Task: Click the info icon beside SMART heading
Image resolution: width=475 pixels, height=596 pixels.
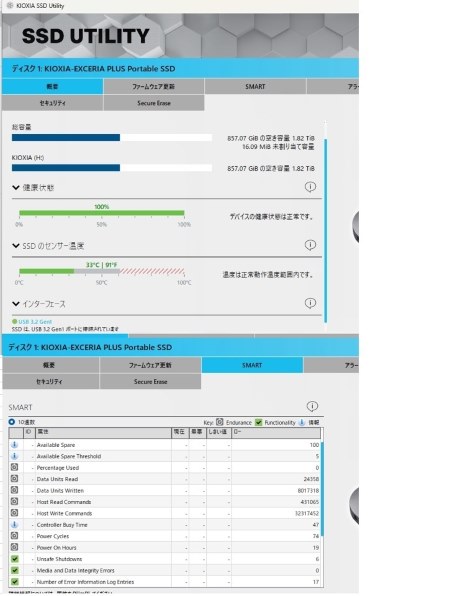Action: tap(312, 406)
